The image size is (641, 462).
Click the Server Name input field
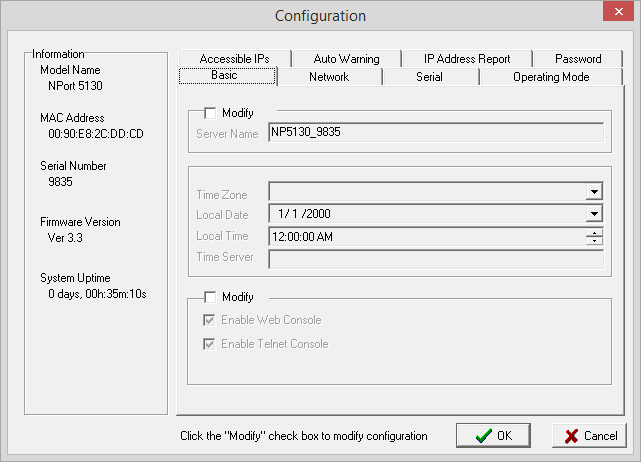(x=436, y=132)
